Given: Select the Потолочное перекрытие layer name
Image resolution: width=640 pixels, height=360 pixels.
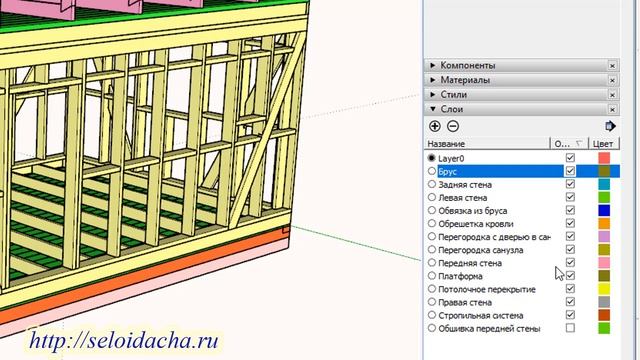Looking at the screenshot, I should pos(487,289).
